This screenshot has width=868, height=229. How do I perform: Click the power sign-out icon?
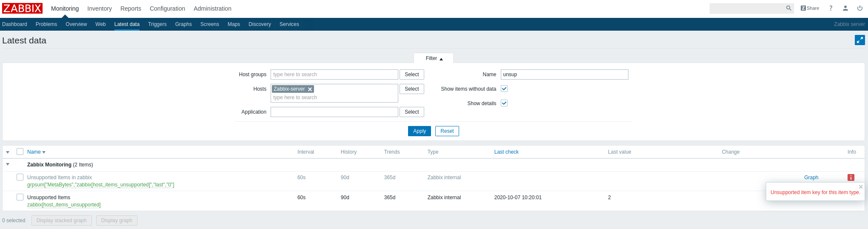(860, 8)
